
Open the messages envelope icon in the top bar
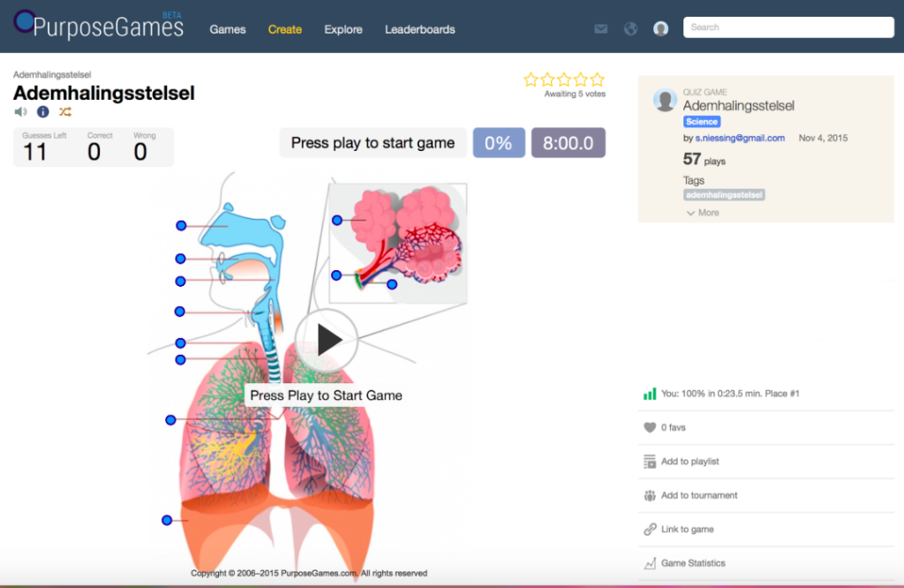[x=601, y=27]
